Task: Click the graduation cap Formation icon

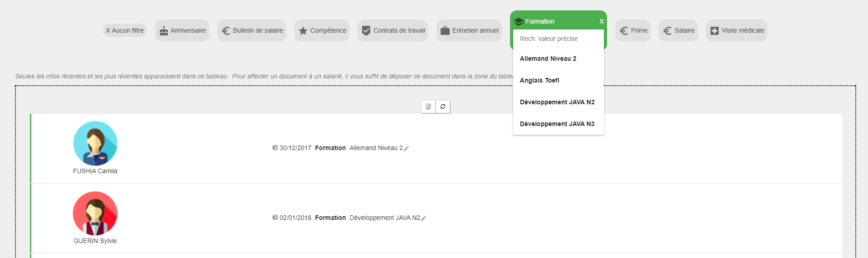Action: (x=519, y=21)
